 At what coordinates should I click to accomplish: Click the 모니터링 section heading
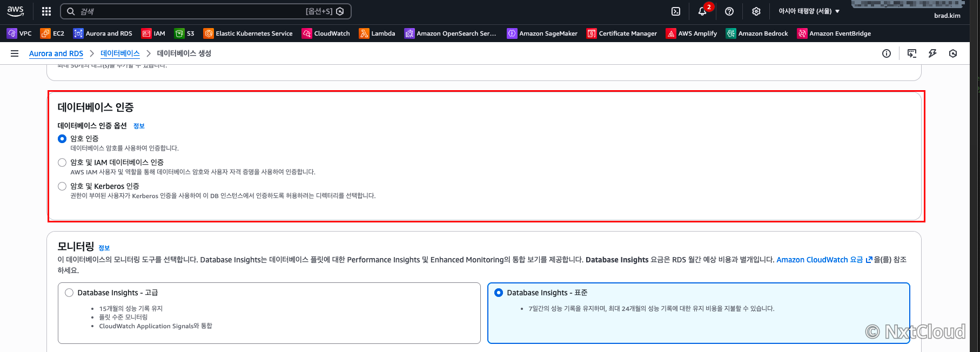pos(76,246)
